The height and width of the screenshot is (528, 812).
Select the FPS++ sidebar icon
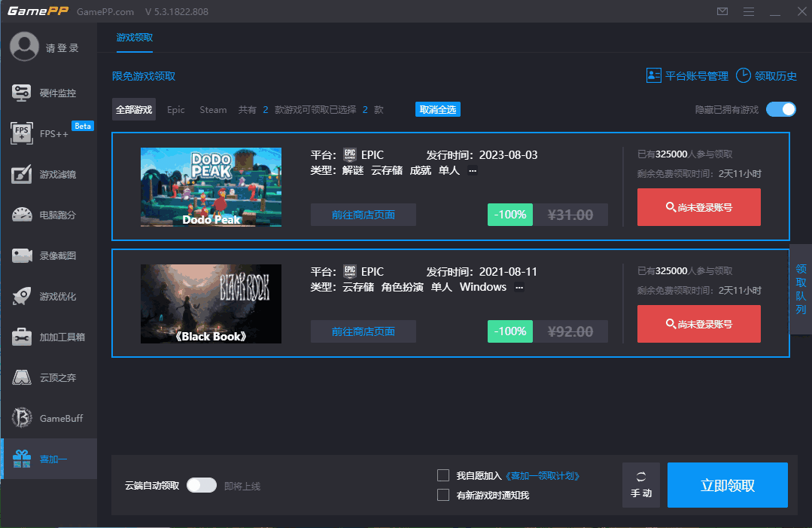pyautogui.click(x=48, y=133)
